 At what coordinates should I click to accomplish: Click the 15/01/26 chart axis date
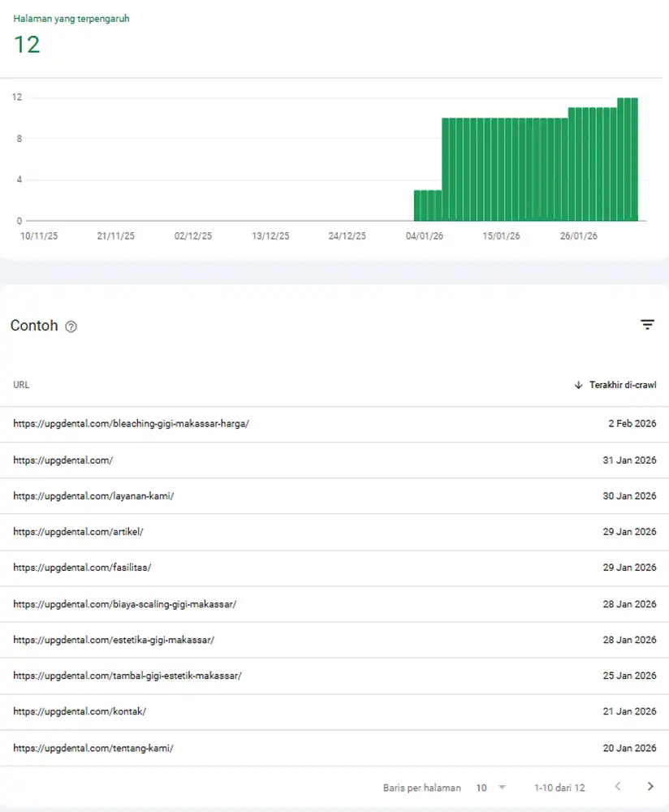tap(501, 236)
